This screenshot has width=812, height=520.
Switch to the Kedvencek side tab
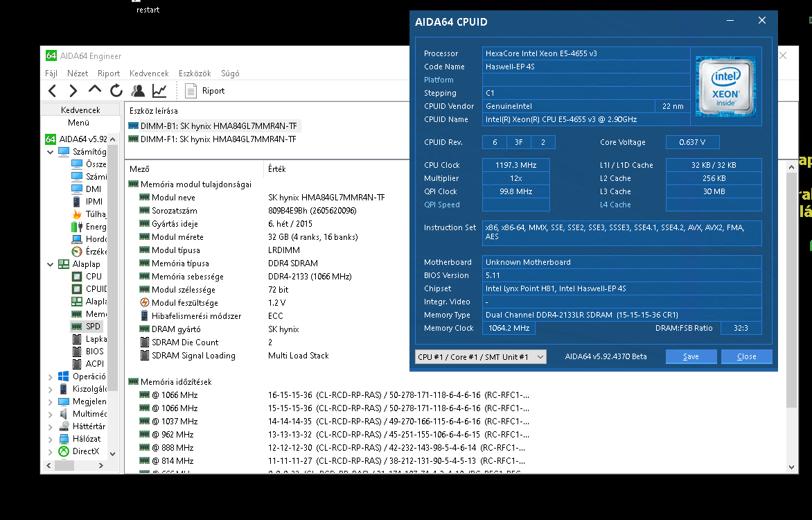80,110
